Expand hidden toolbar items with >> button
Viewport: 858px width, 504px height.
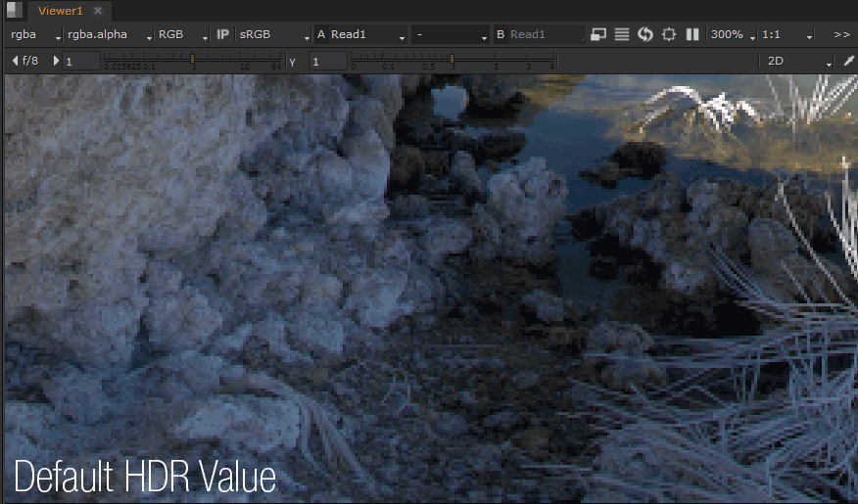pyautogui.click(x=841, y=34)
